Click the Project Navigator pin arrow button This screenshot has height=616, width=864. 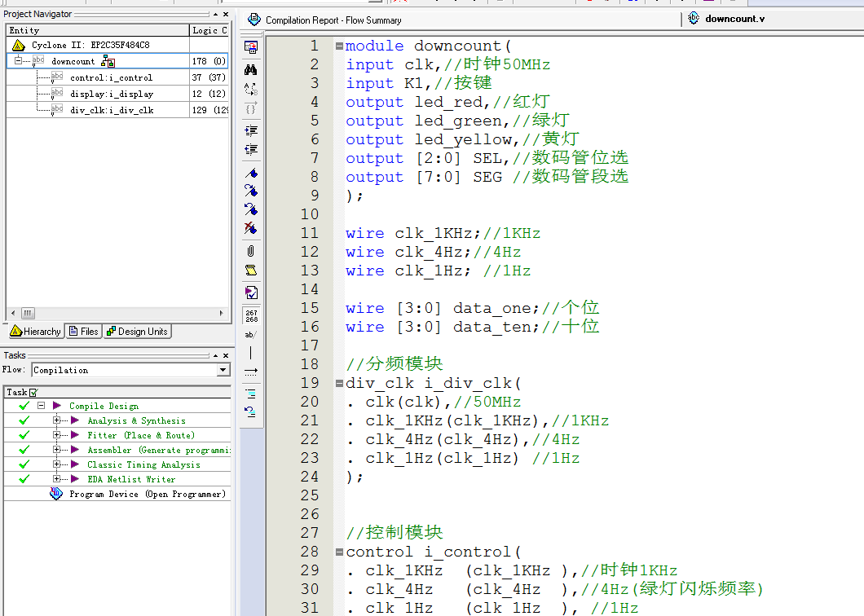215,15
